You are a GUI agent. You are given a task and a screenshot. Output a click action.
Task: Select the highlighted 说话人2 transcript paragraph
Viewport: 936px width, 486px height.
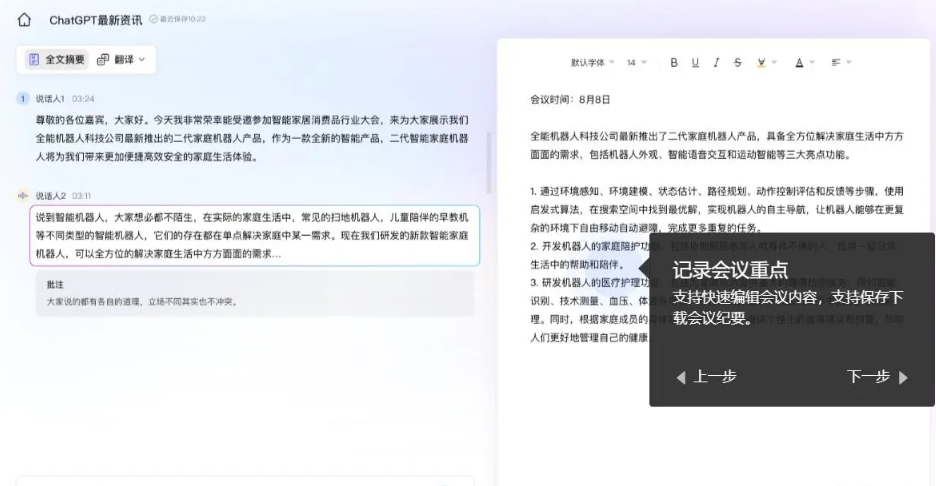[x=255, y=235]
